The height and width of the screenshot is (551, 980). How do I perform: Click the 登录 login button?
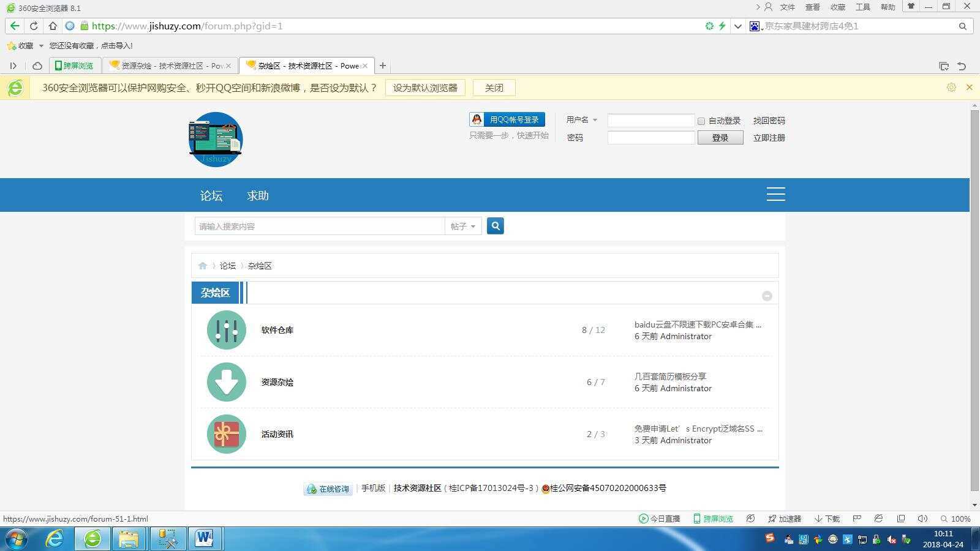click(x=720, y=137)
